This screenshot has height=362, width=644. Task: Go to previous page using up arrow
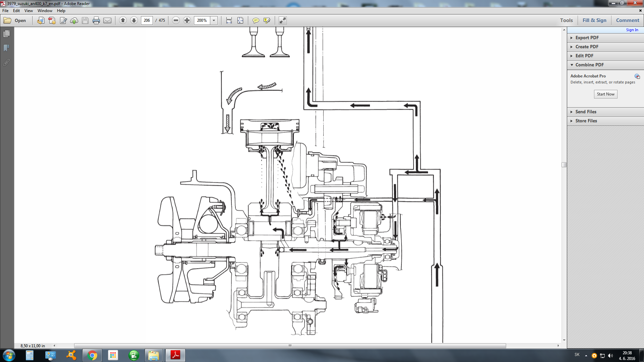pos(123,20)
